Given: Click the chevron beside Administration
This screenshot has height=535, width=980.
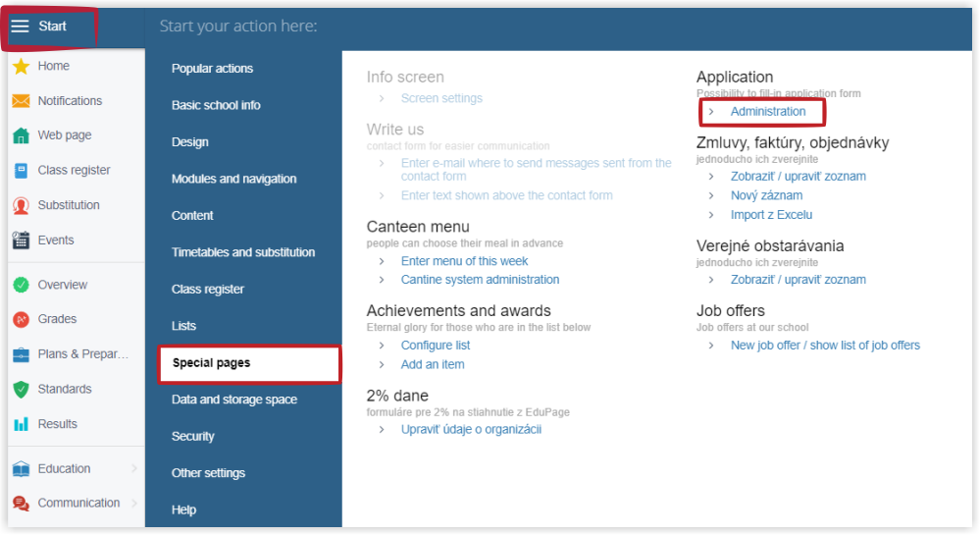Looking at the screenshot, I should (711, 111).
